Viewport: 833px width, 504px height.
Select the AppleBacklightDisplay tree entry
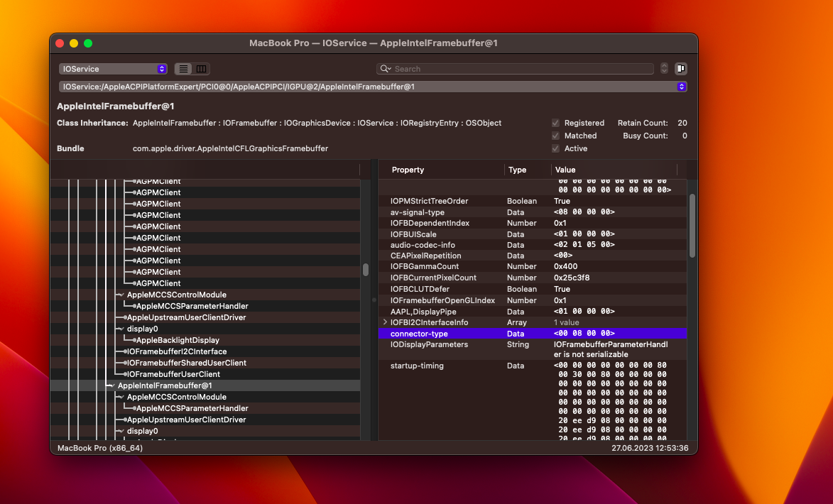[x=178, y=341]
